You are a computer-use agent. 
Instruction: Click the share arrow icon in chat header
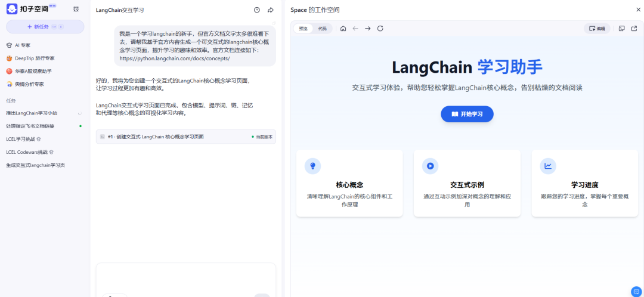(271, 10)
